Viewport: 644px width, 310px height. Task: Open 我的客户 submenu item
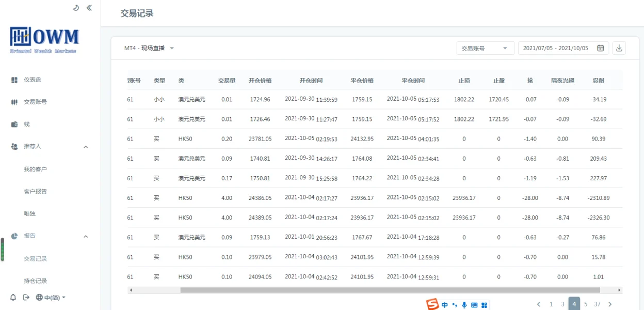tap(35, 169)
